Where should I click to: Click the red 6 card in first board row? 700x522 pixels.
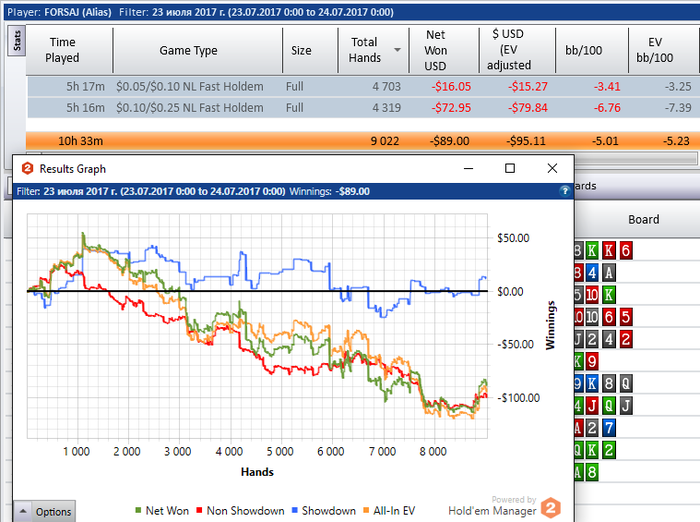pos(625,251)
